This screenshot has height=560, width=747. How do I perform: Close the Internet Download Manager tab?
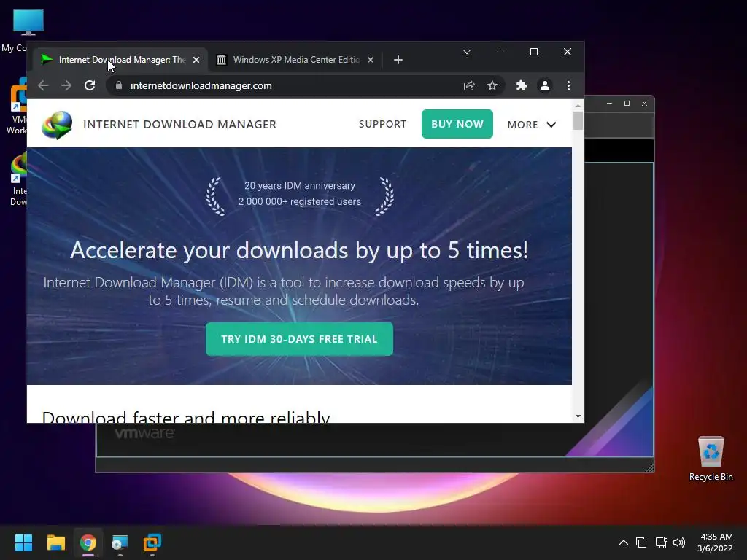point(196,60)
